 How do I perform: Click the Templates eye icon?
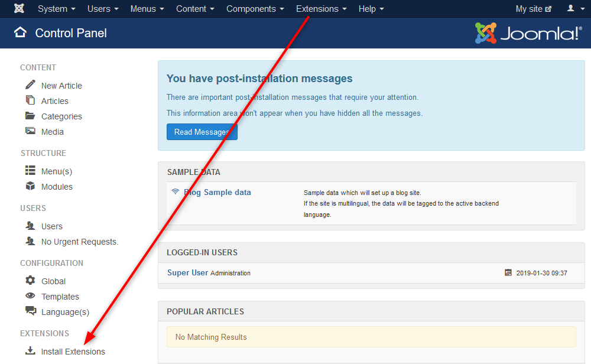point(30,296)
